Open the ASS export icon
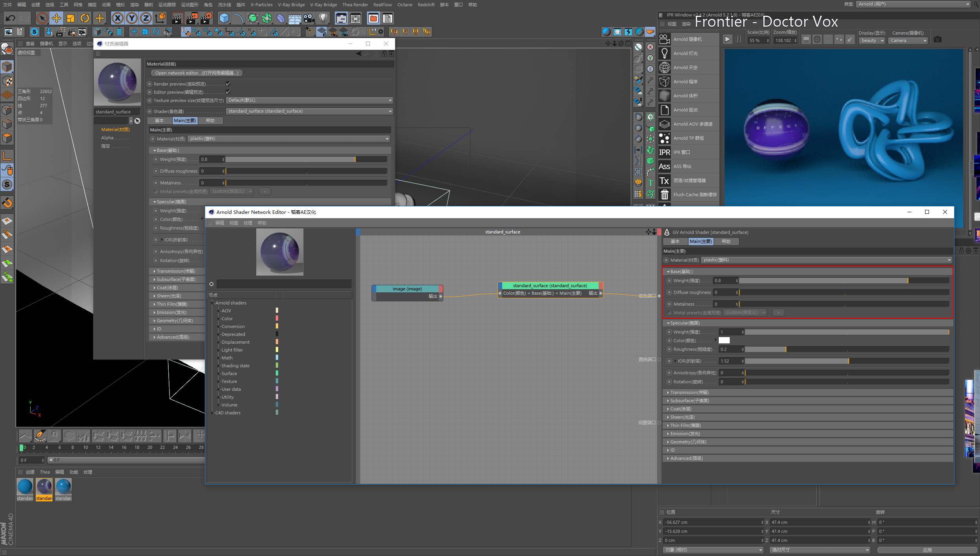 click(664, 166)
